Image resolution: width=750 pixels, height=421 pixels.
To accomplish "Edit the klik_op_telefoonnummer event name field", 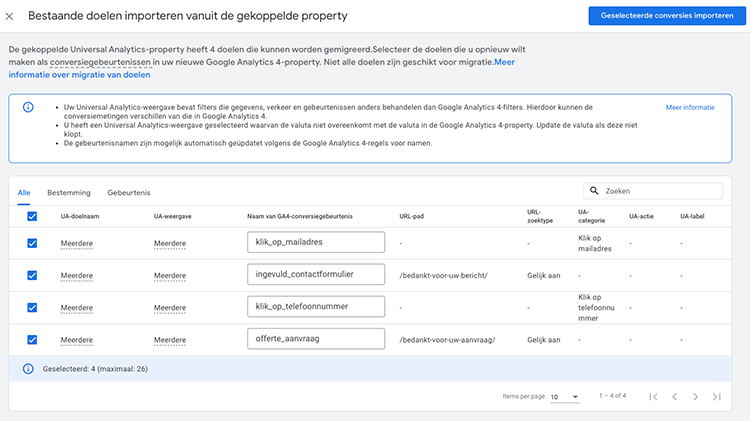I will [315, 306].
